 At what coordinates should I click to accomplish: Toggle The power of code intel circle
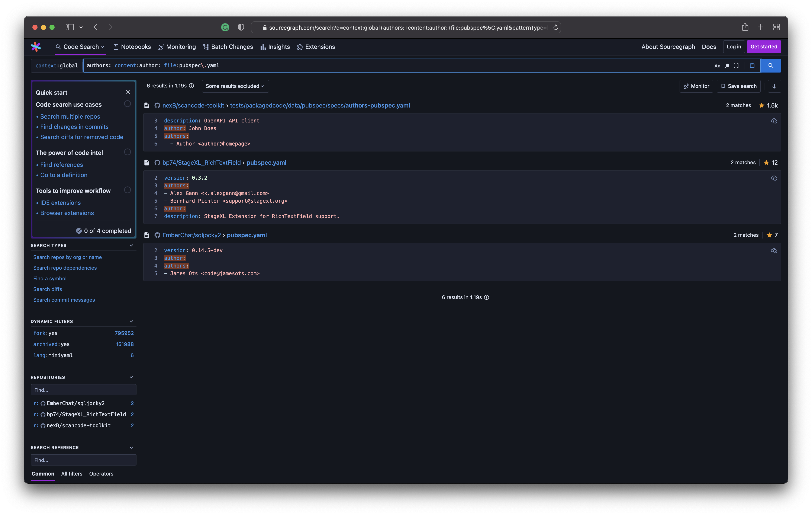128,152
